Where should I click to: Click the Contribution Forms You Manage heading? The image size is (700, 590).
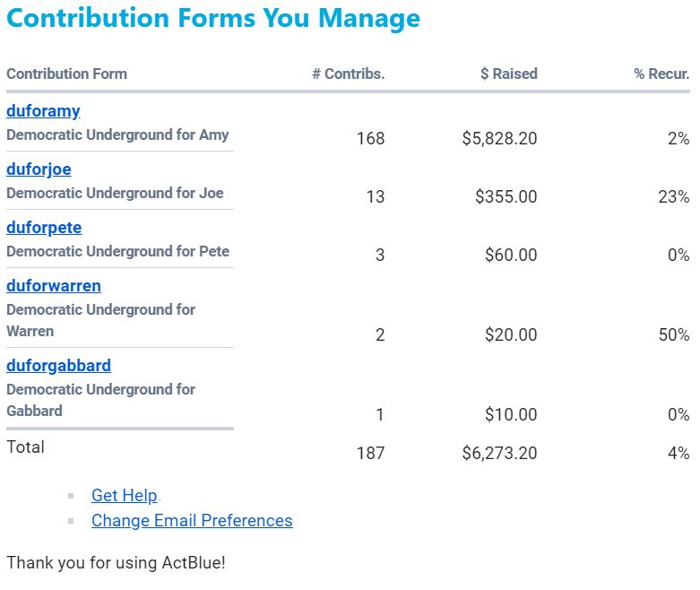tap(213, 18)
